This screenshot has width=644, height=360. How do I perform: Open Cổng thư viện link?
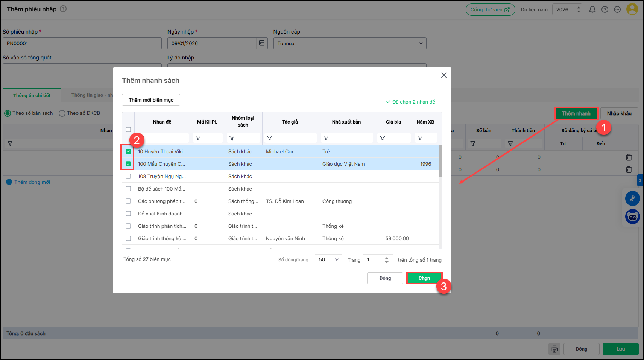pos(490,9)
